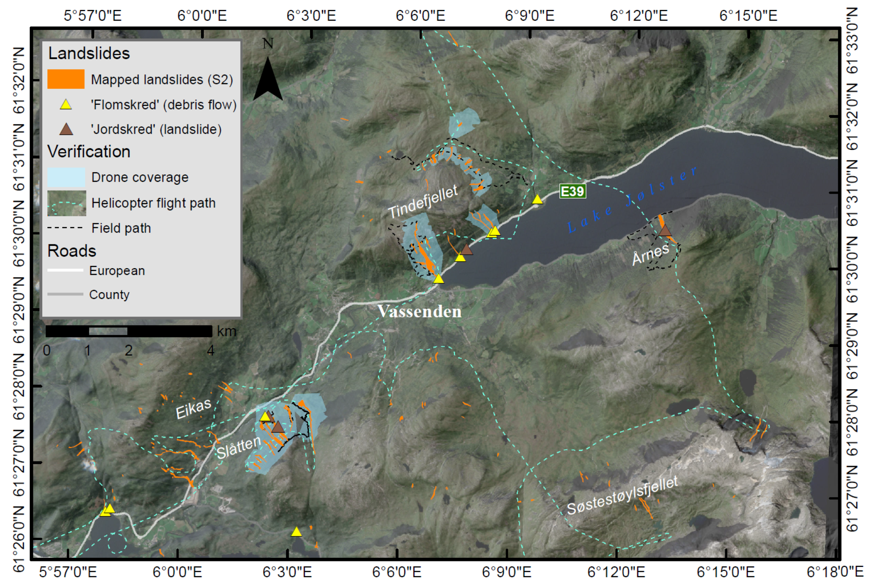Click the Landslides legend heading
The height and width of the screenshot is (588, 871).
pos(89,53)
